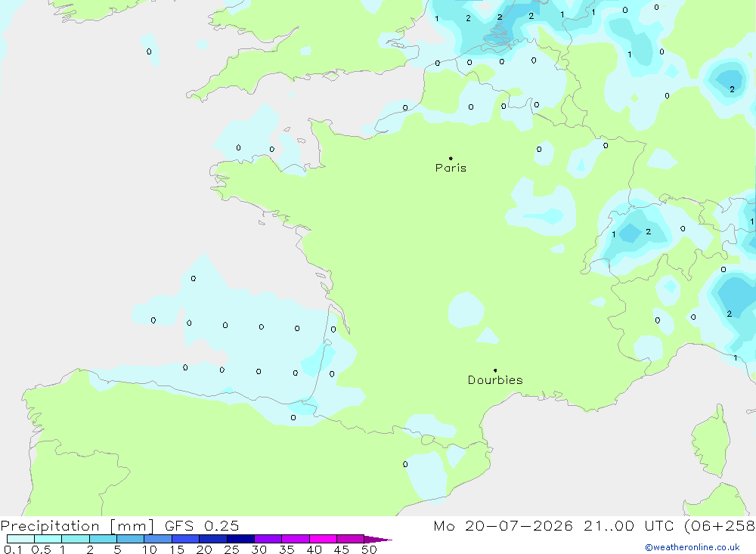Pick the 45–50 mm legend swatch
The width and height of the screenshot is (756, 554).
[x=351, y=539]
